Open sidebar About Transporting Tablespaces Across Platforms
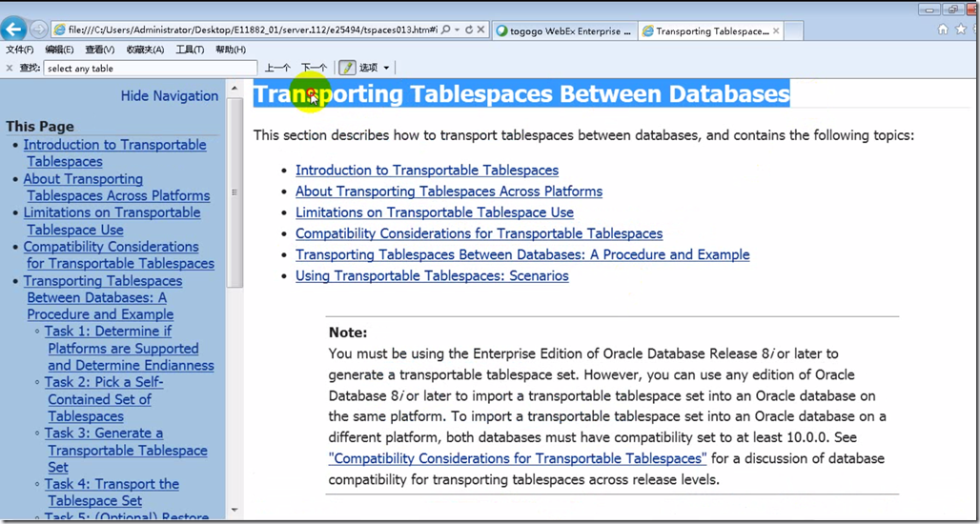This screenshot has width=980, height=524. coord(117,188)
